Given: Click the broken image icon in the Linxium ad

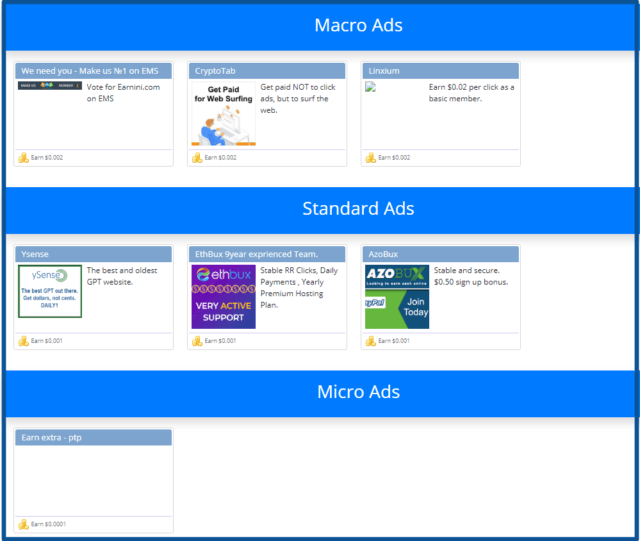Looking at the screenshot, I should [x=370, y=87].
